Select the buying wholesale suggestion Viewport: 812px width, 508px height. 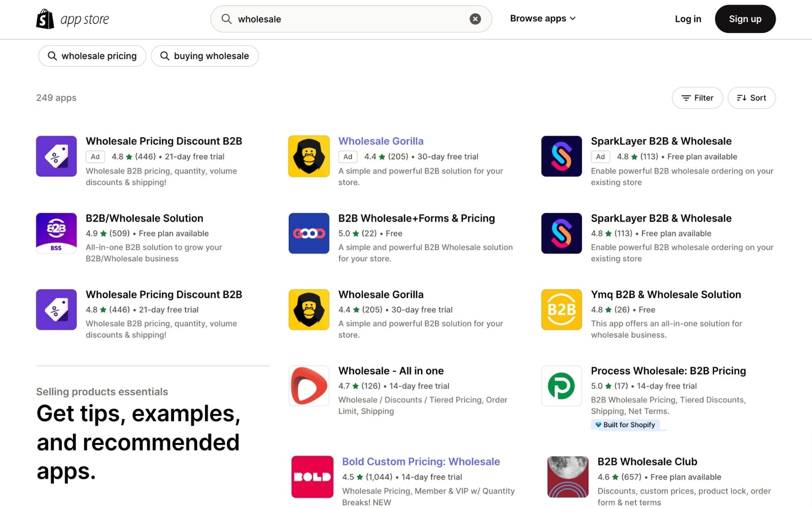pyautogui.click(x=205, y=56)
